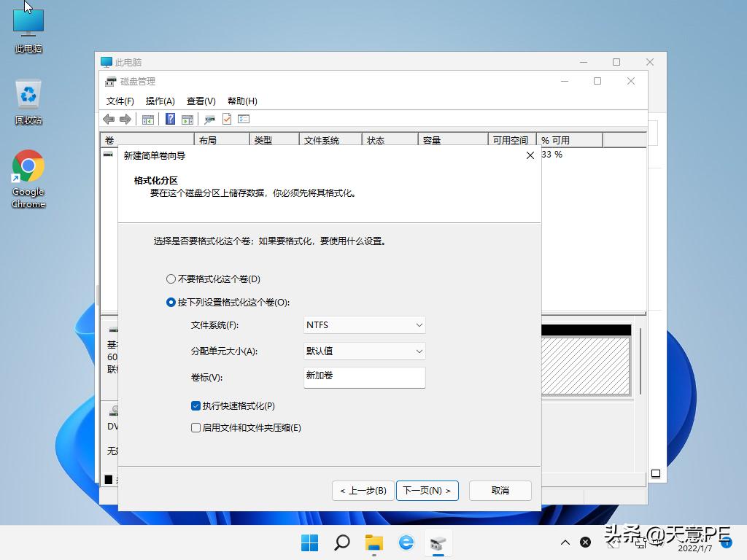Open the 查看 menu in Disk Management
The height and width of the screenshot is (560, 747).
coord(201,101)
